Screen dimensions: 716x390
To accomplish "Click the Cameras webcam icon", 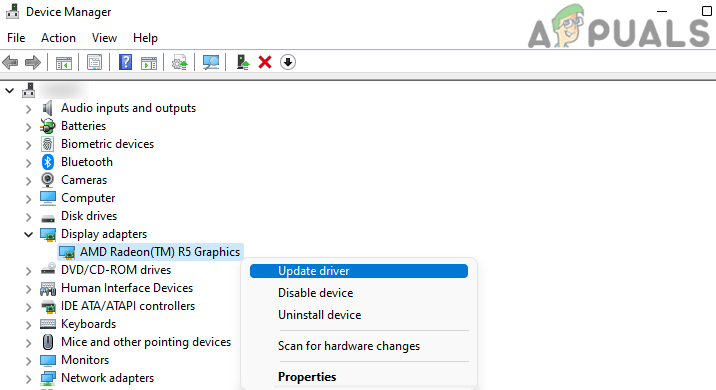I will pos(47,180).
